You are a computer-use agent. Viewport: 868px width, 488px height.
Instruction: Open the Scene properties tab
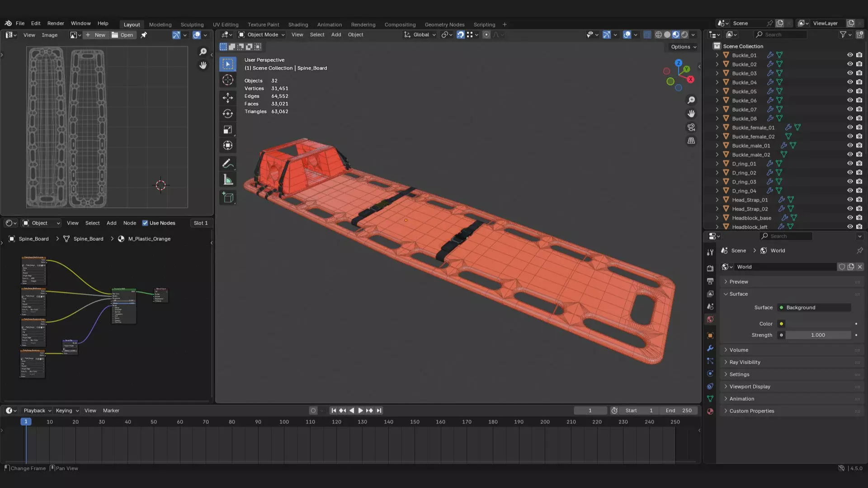coord(710,306)
